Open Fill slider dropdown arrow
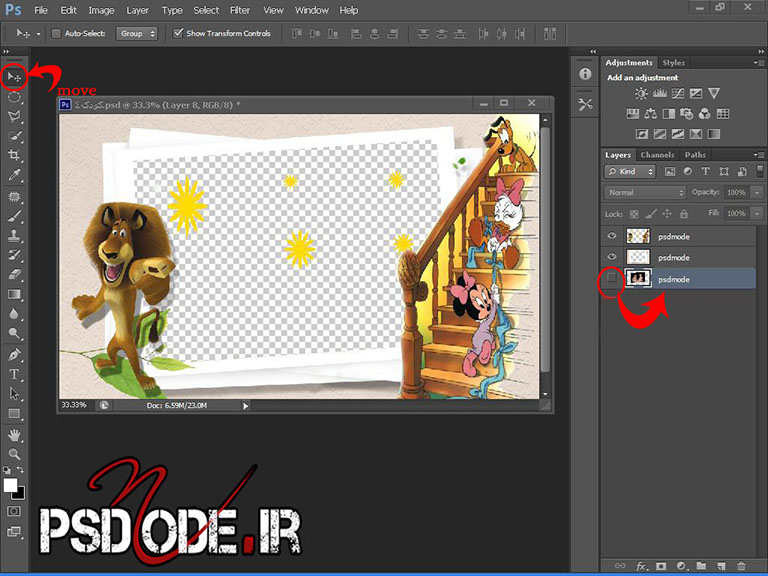This screenshot has height=576, width=768. [x=757, y=214]
